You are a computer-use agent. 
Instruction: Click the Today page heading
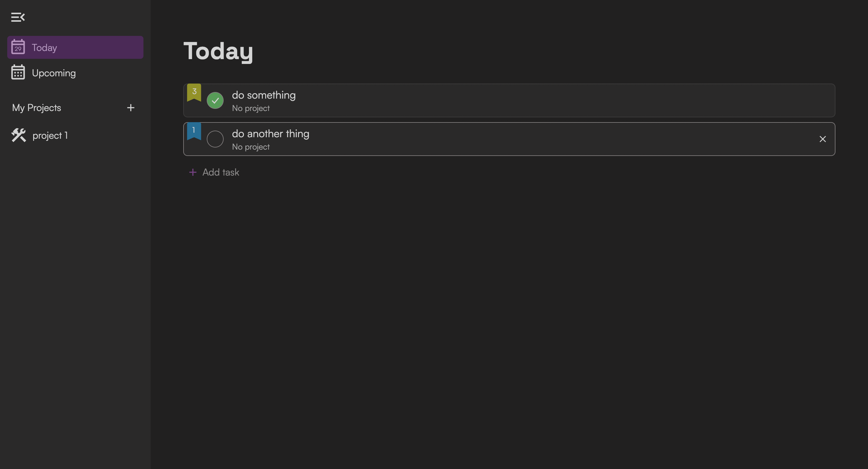[218, 51]
